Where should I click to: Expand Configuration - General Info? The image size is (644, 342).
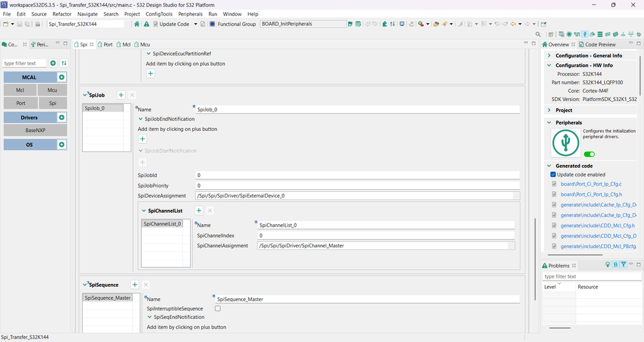tap(549, 55)
